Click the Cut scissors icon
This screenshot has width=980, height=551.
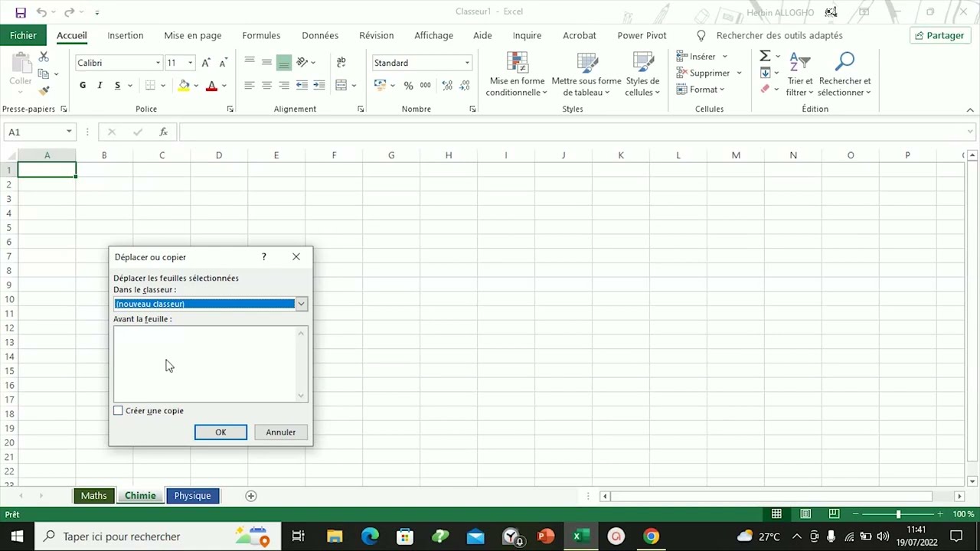coord(44,57)
